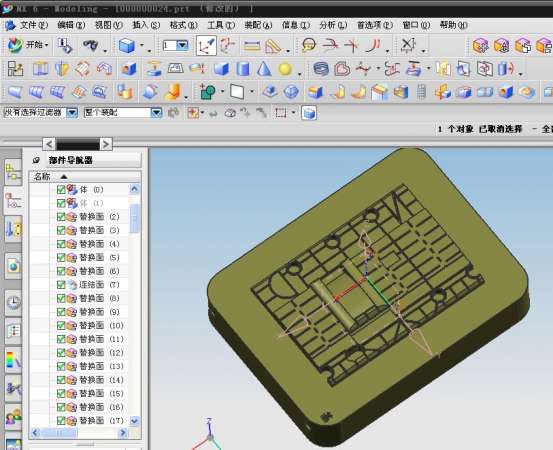Select the Cylinder primitive icon
553x450 pixels.
coord(243,68)
